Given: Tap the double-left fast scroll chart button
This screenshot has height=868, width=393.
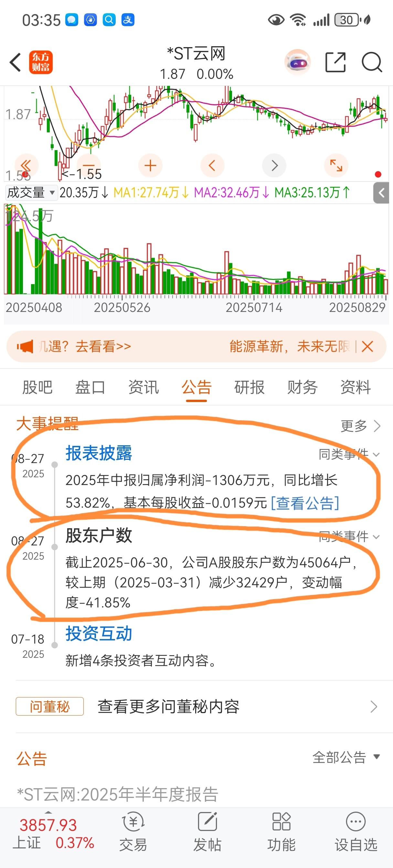Looking at the screenshot, I should (26, 165).
